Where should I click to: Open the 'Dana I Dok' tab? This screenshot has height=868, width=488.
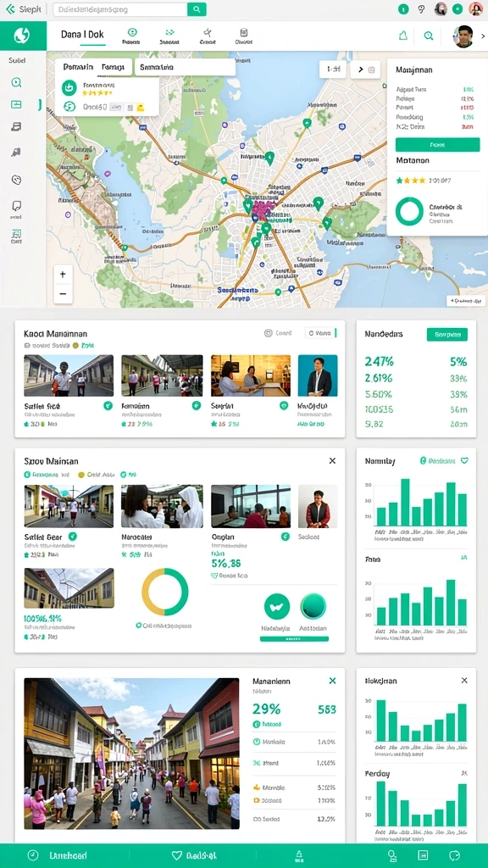click(x=82, y=34)
